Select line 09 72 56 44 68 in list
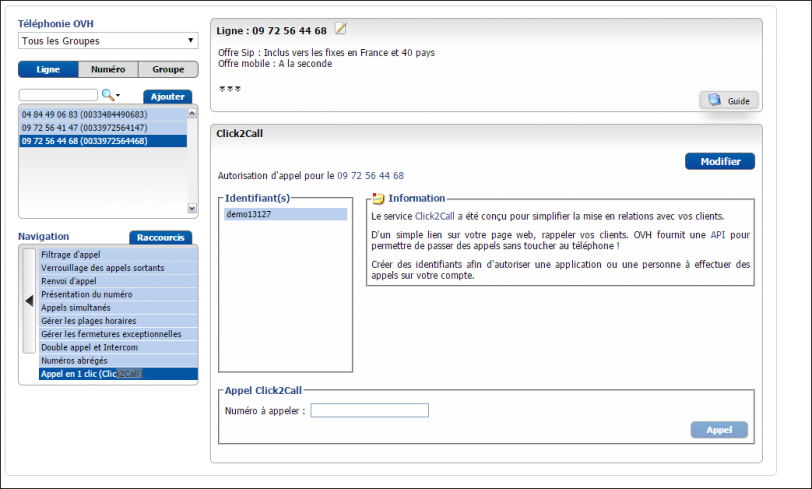 (103, 141)
